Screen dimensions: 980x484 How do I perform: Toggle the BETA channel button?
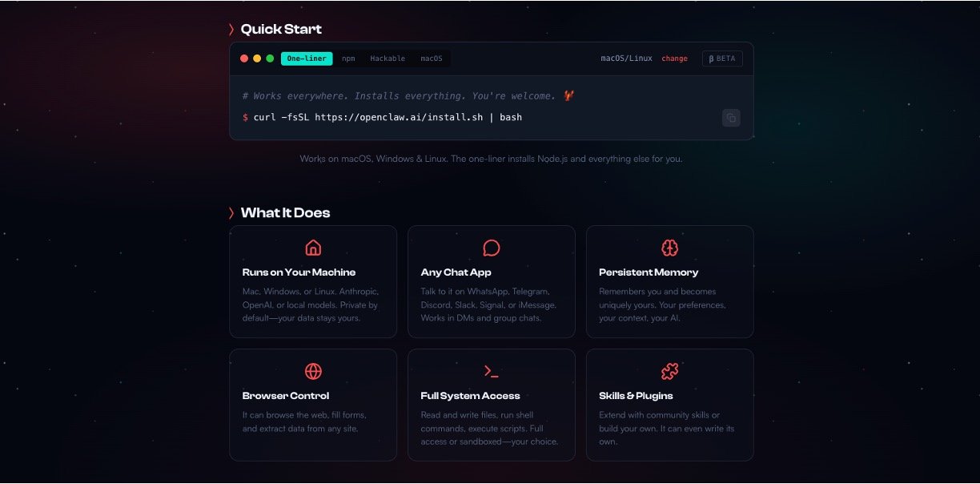coord(722,58)
